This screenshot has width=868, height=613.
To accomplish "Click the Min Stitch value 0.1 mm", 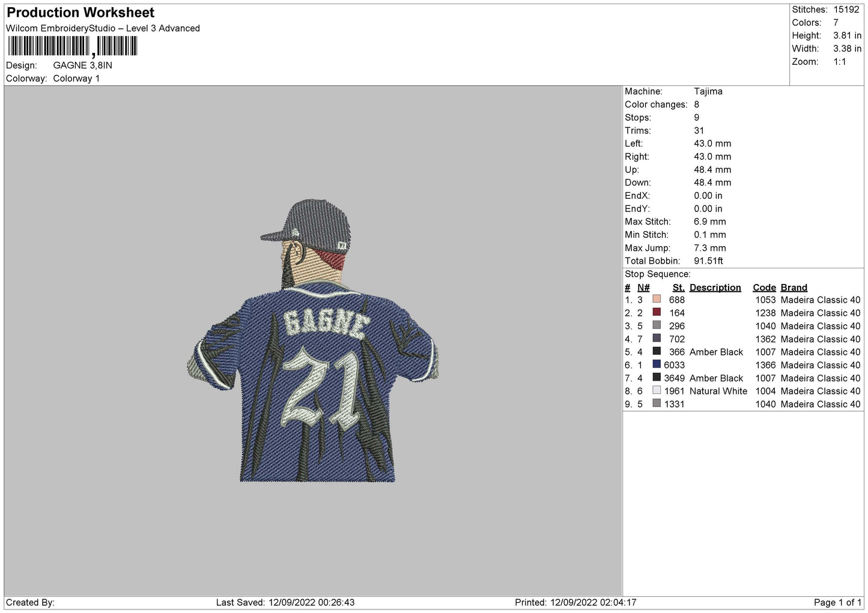I will (x=710, y=235).
